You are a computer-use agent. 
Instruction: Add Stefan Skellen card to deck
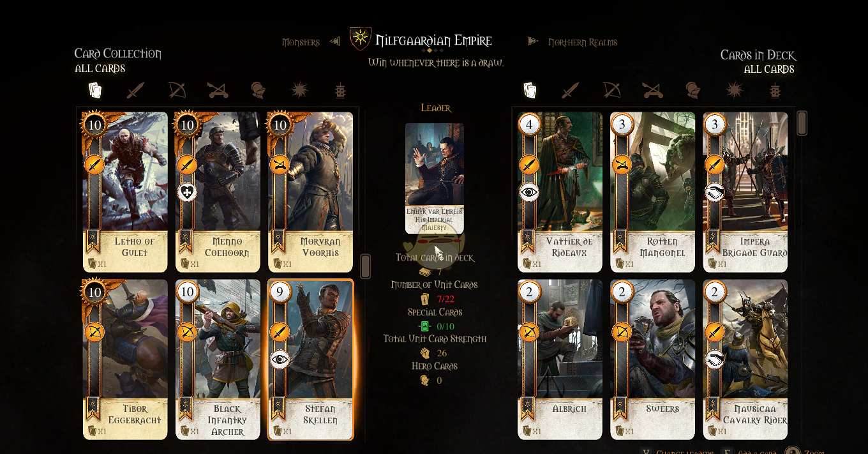311,359
